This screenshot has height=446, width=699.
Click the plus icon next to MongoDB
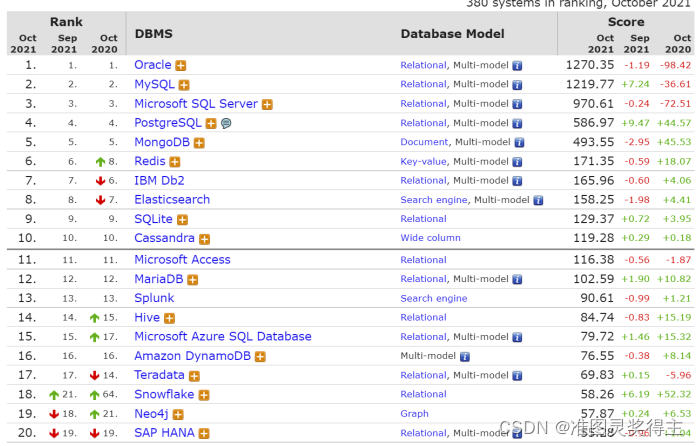pyautogui.click(x=199, y=143)
